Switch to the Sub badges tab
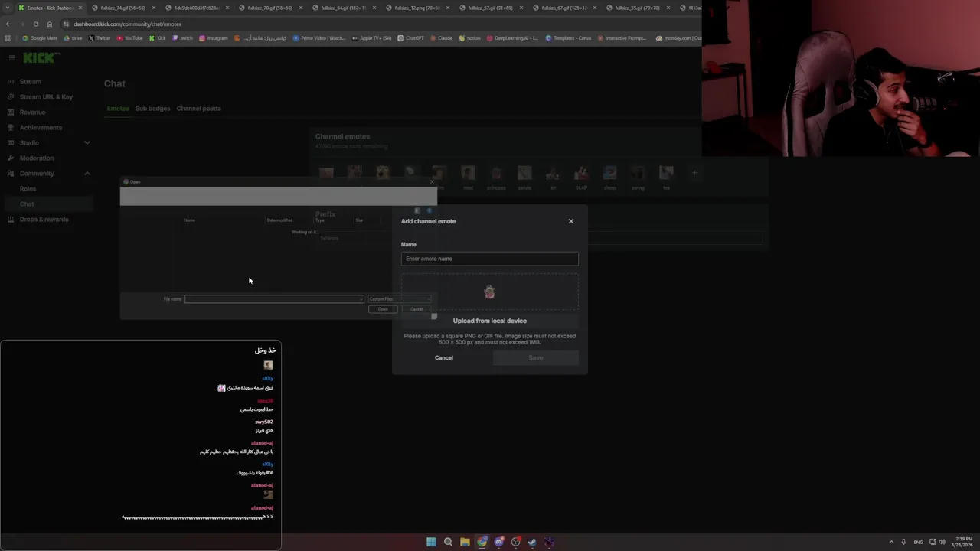Image resolution: width=980 pixels, height=551 pixels. [152, 108]
